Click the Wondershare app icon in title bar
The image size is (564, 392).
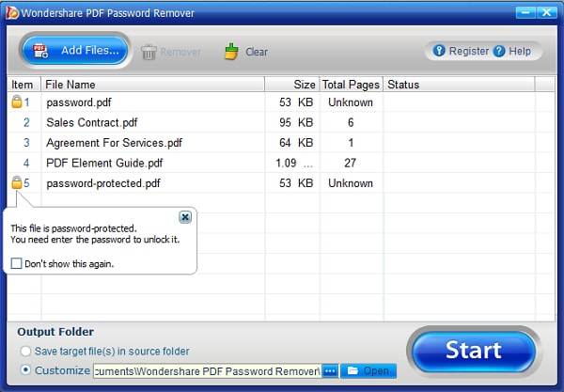pyautogui.click(x=12, y=12)
